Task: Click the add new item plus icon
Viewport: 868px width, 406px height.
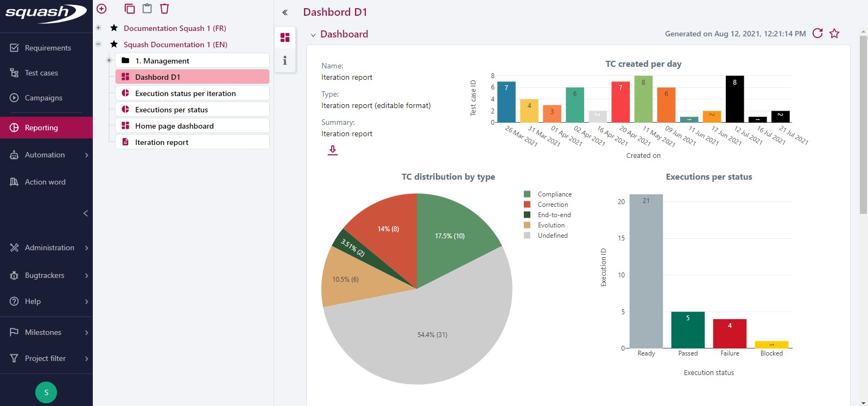Action: [102, 9]
